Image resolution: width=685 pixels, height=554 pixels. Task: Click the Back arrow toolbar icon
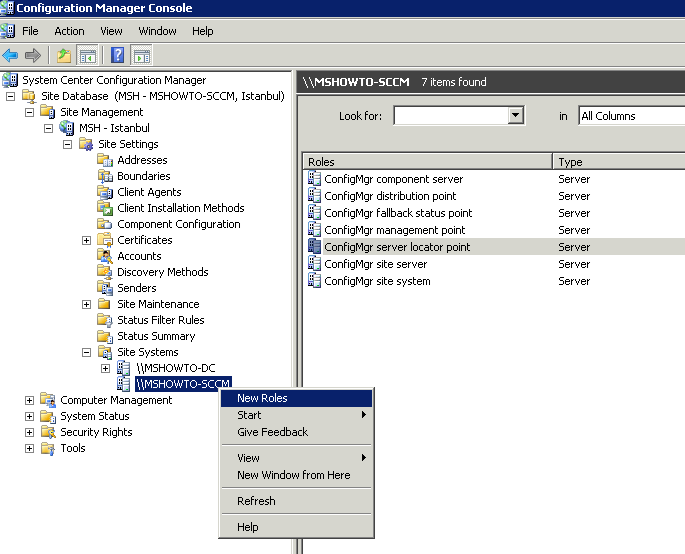click(x=10, y=55)
